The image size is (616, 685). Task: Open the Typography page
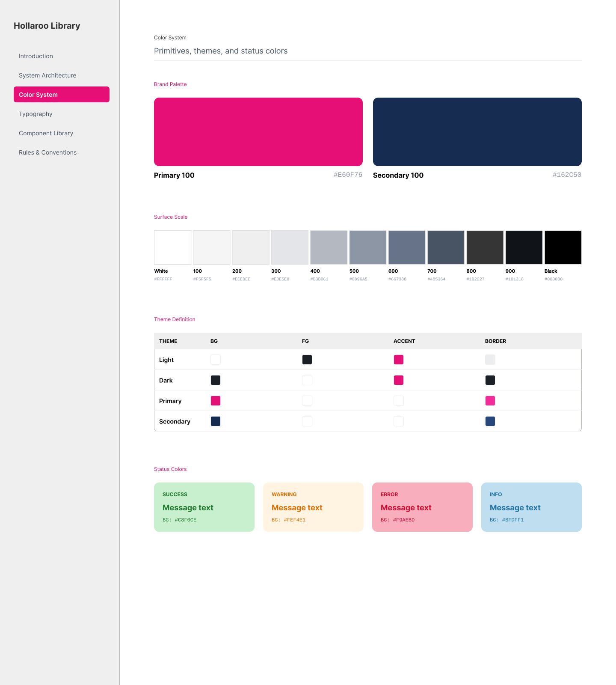62,114
